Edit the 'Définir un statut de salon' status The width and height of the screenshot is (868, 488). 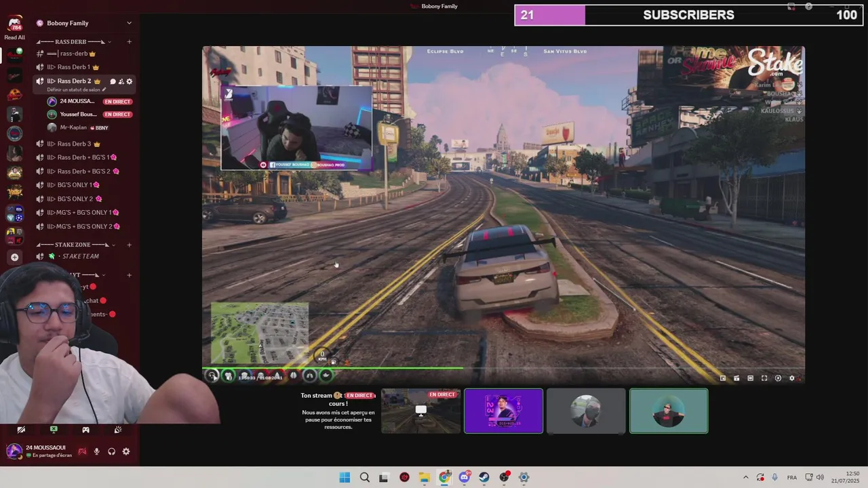point(76,89)
